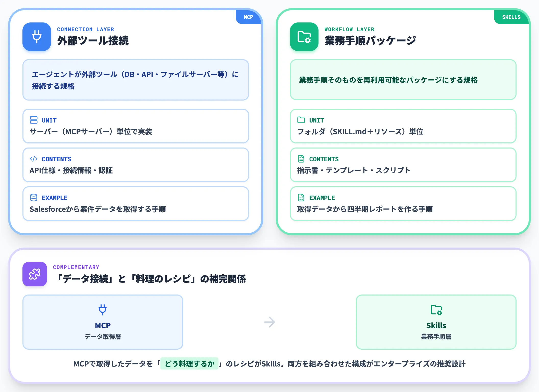Screen dimensions: 539x392
Task: Click the 業務手順層 caption
Action: pyautogui.click(x=436, y=337)
